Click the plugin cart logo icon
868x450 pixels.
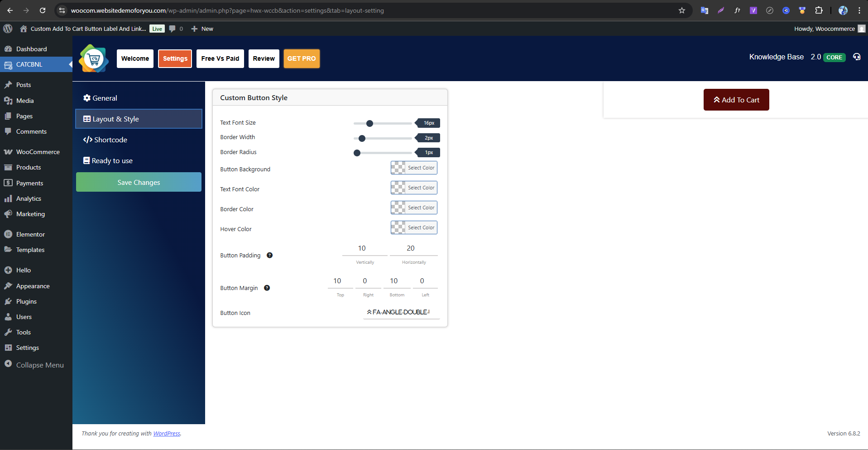(94, 59)
